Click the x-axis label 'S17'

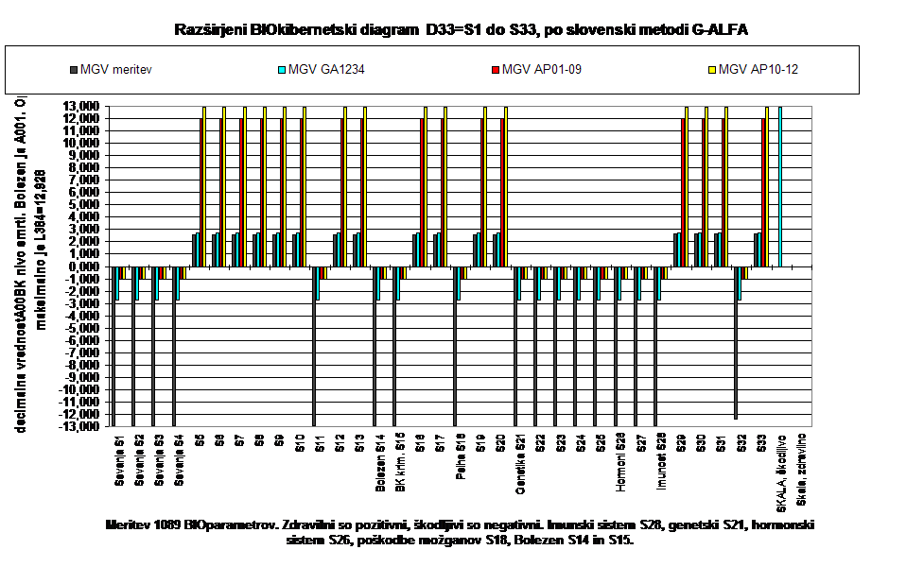click(x=440, y=443)
